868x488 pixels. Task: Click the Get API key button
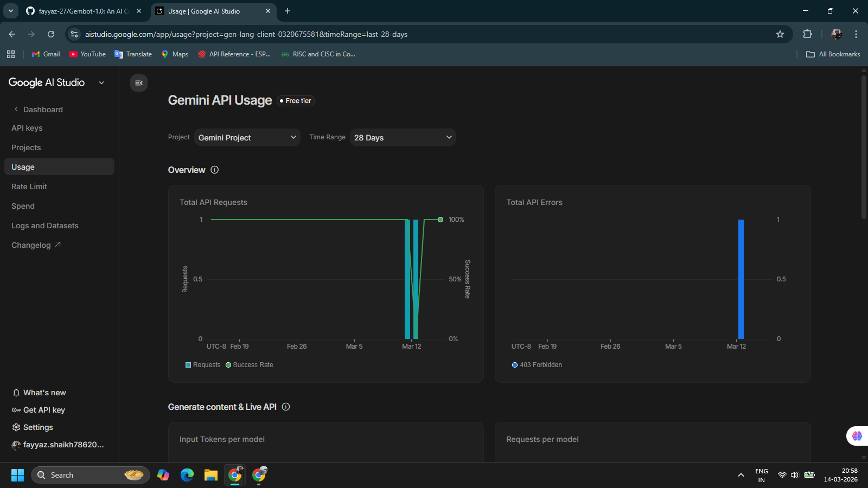[x=44, y=410]
